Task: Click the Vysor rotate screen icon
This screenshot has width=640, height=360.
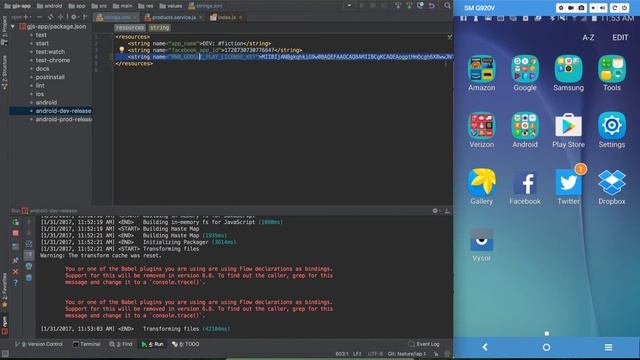Action: [614, 8]
